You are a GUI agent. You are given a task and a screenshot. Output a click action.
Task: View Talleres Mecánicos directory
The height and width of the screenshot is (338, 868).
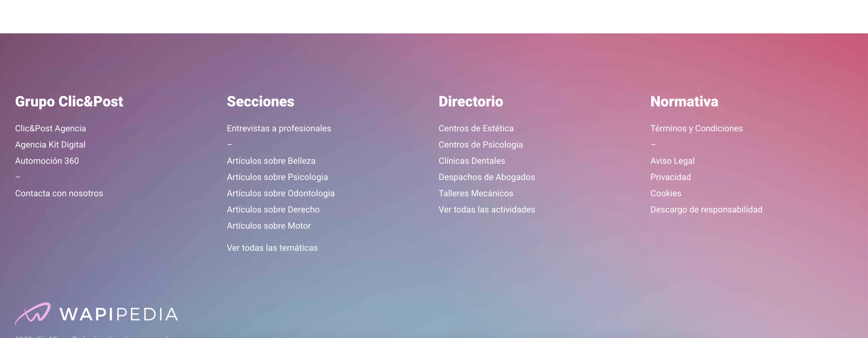(476, 193)
